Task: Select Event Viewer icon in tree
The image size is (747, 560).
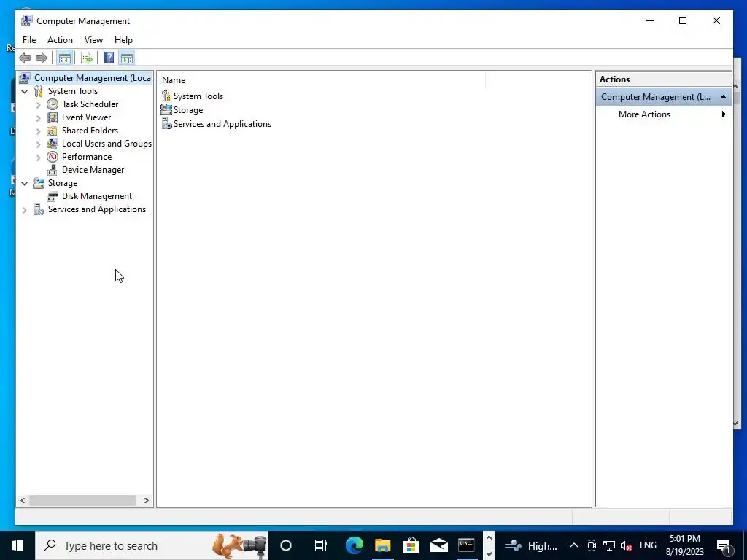Action: [x=53, y=117]
